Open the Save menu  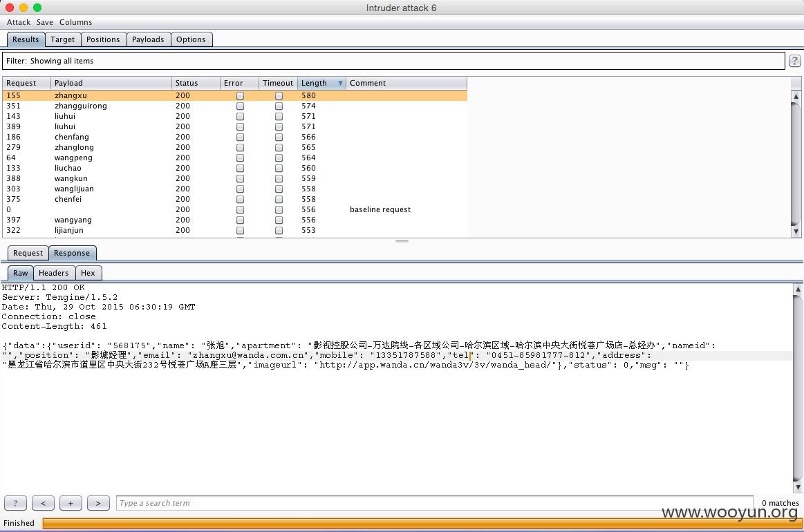tap(45, 22)
